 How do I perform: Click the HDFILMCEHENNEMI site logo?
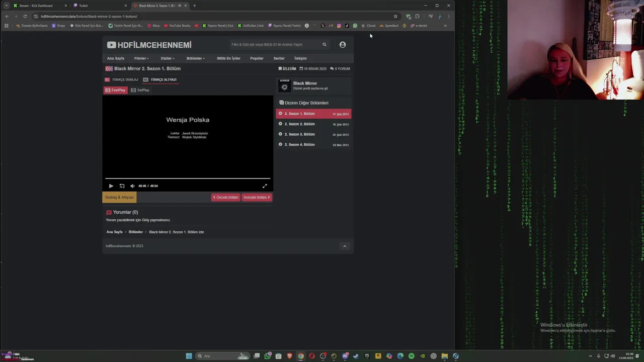coord(149,45)
